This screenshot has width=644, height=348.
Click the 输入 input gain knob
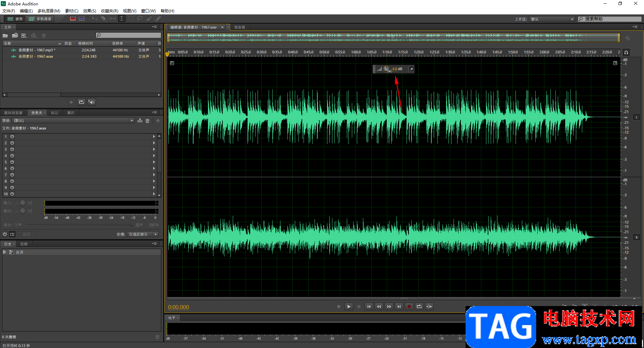(22, 203)
